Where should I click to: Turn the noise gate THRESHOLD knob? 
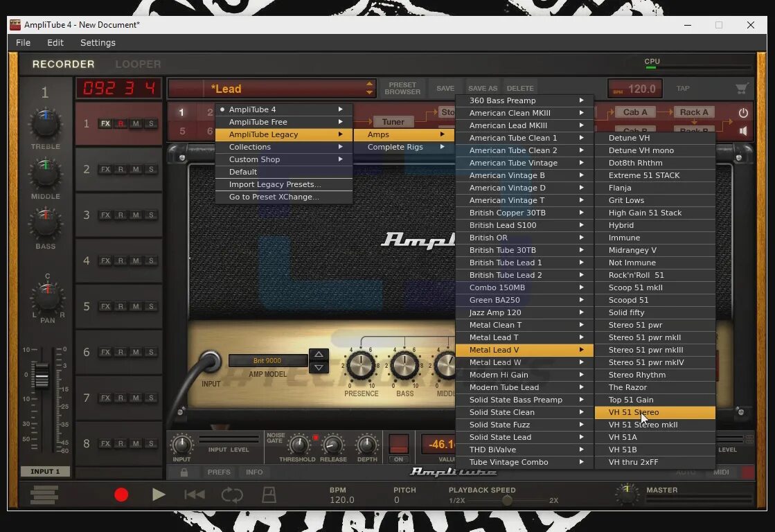[x=298, y=445]
